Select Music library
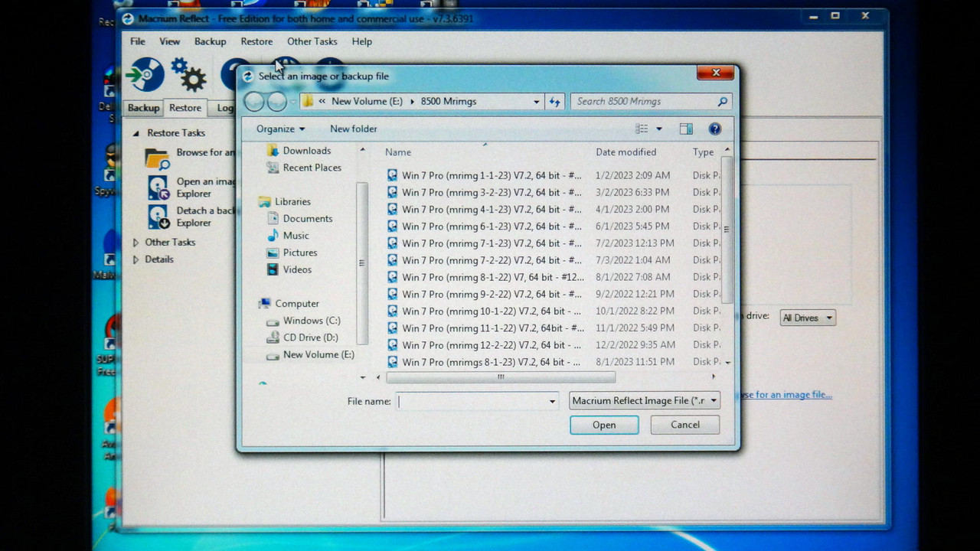Image resolution: width=980 pixels, height=551 pixels. pos(288,235)
